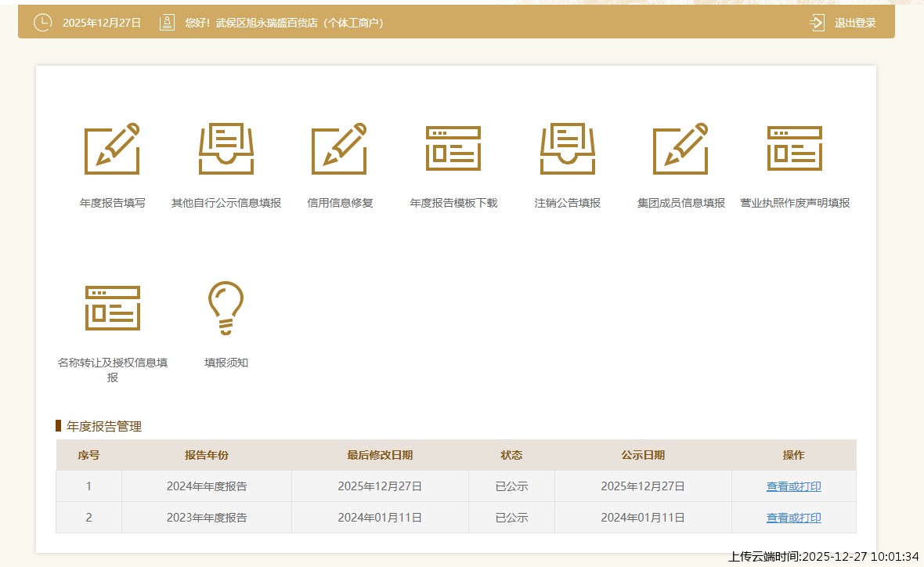View or print the 2024 annual report
The width and height of the screenshot is (924, 567).
(x=793, y=486)
